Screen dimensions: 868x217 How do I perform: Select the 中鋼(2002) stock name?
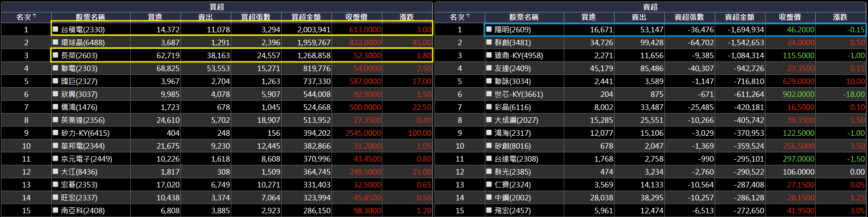click(512, 198)
